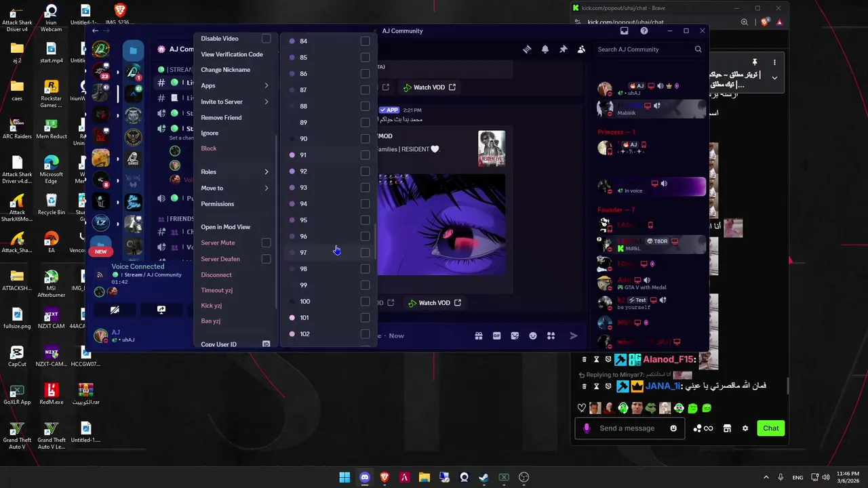Open Brave browser from taskbar
The image size is (868, 488).
(384, 477)
